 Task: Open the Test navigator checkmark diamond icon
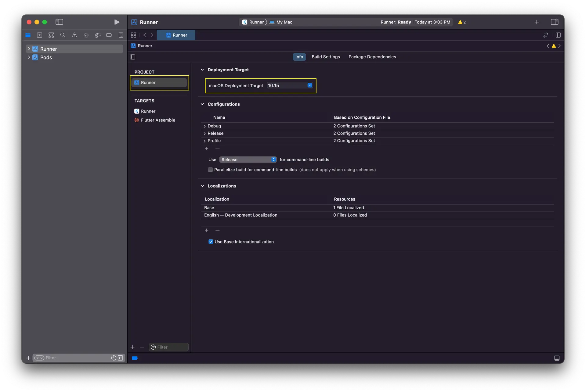[86, 35]
